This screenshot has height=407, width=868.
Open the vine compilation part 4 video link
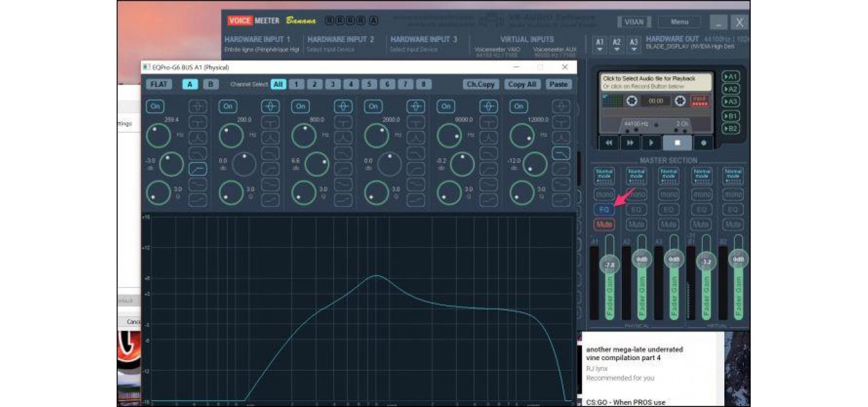[634, 353]
